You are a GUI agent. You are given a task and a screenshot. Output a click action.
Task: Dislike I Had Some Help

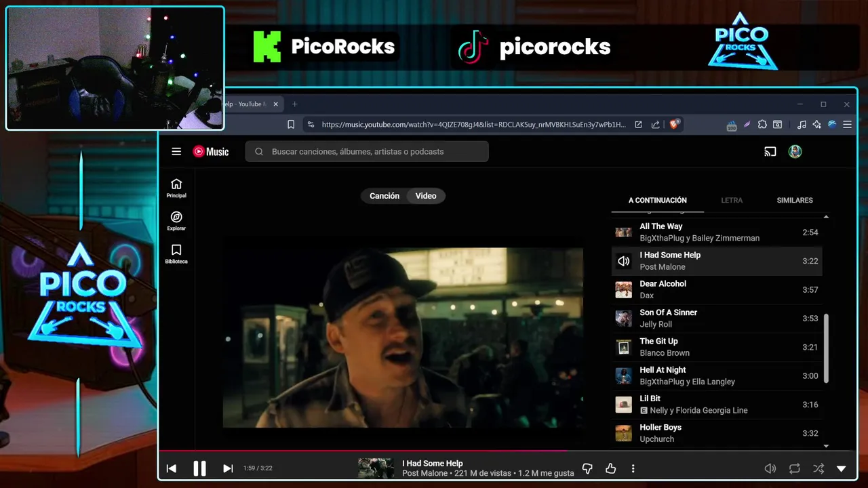[587, 468]
